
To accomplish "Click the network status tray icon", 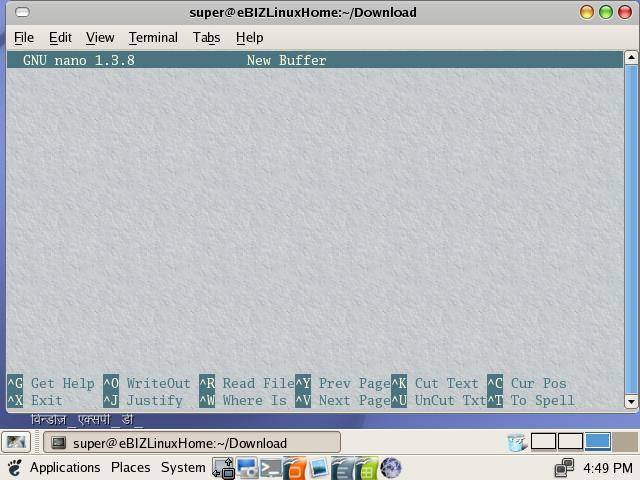I will pyautogui.click(x=565, y=467).
